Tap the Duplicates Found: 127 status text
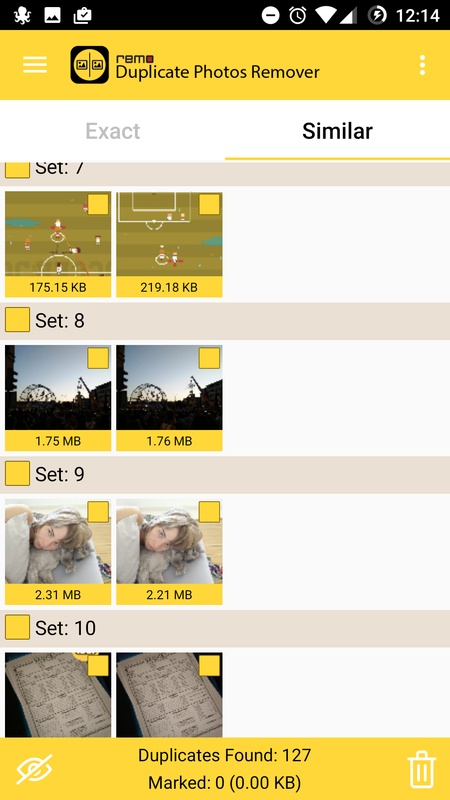Viewport: 450px width, 800px height. (224, 755)
